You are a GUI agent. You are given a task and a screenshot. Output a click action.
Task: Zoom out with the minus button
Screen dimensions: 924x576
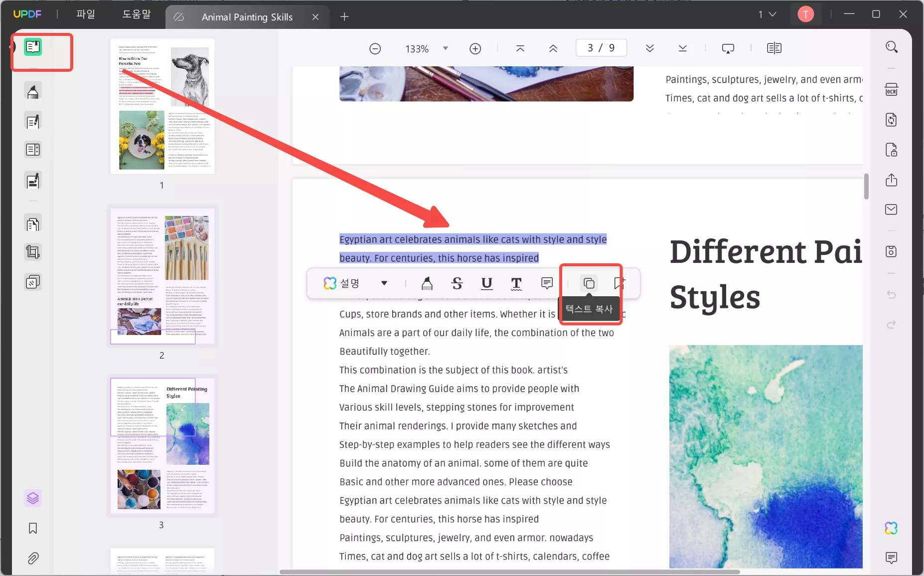tap(375, 49)
